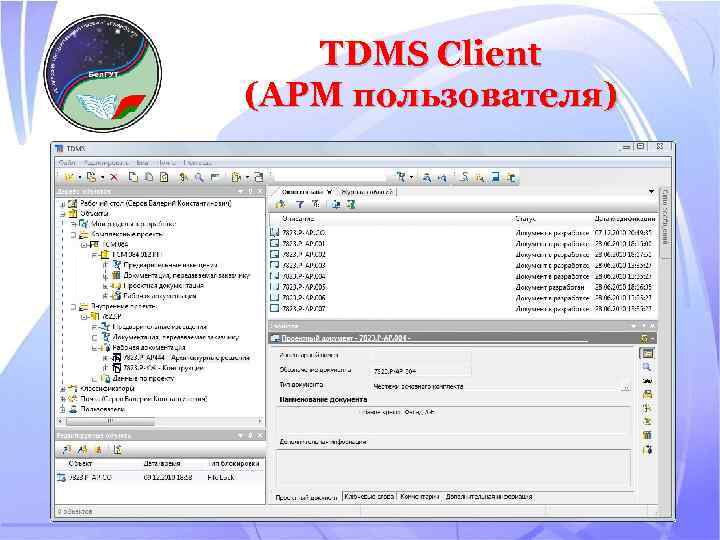
Task: Click the Наименование документа text area
Action: [x=453, y=418]
